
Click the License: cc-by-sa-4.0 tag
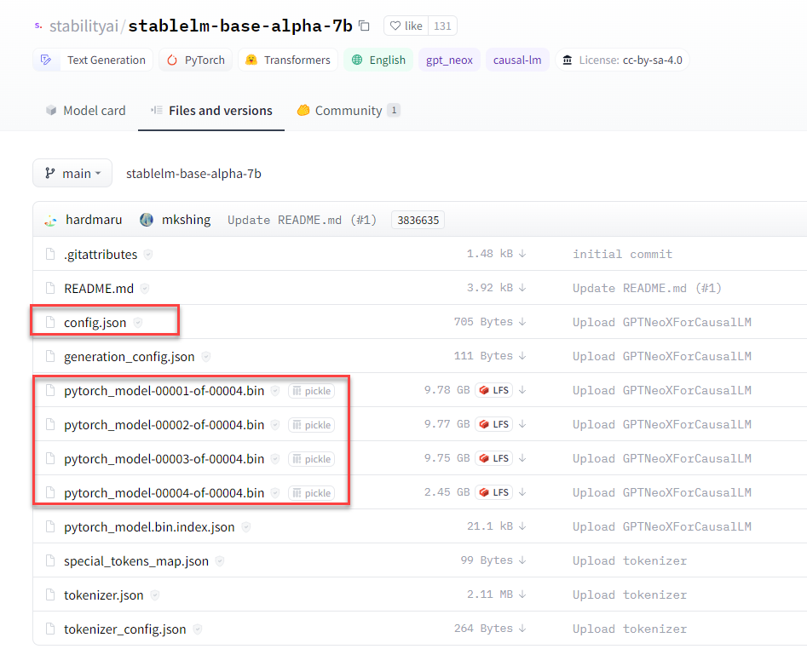pos(622,60)
